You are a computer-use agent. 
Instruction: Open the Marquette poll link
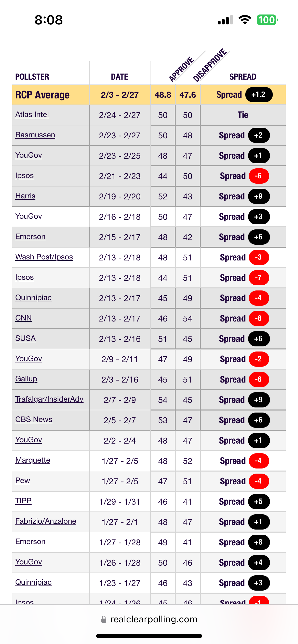tap(33, 460)
